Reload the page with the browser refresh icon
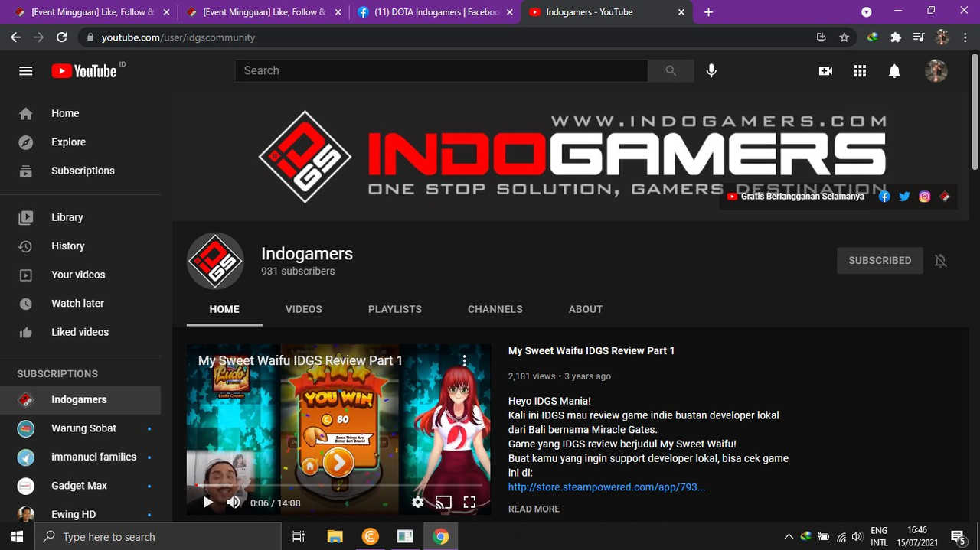The image size is (980, 550). coord(62,37)
